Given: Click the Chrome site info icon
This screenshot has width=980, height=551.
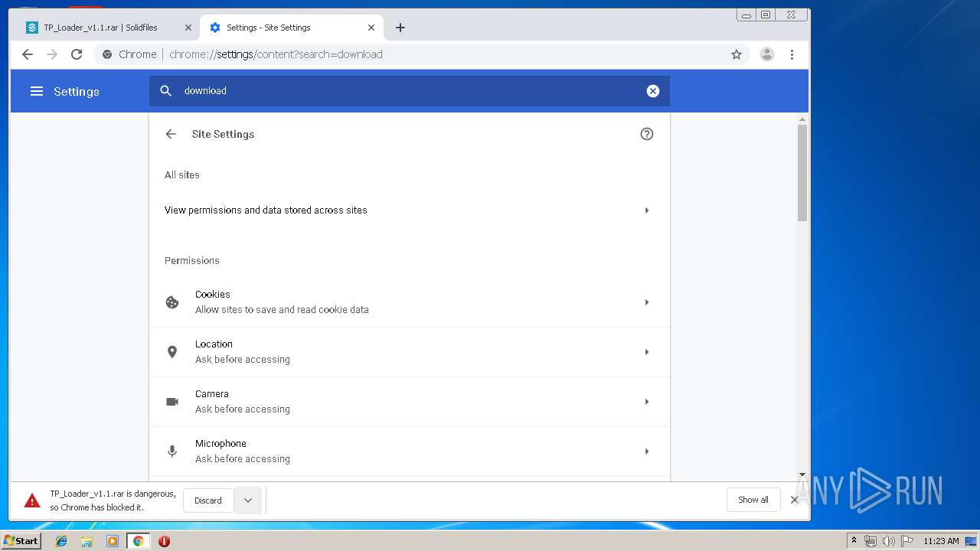Looking at the screenshot, I should 107,54.
